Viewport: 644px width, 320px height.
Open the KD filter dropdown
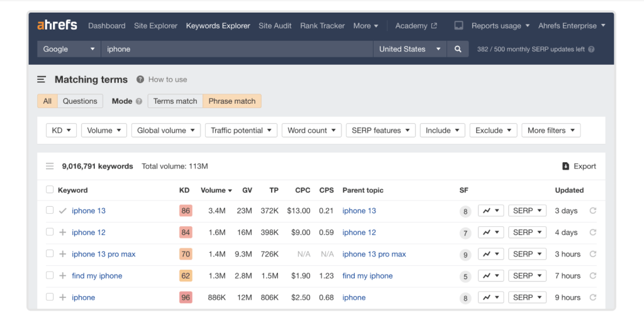pyautogui.click(x=61, y=130)
